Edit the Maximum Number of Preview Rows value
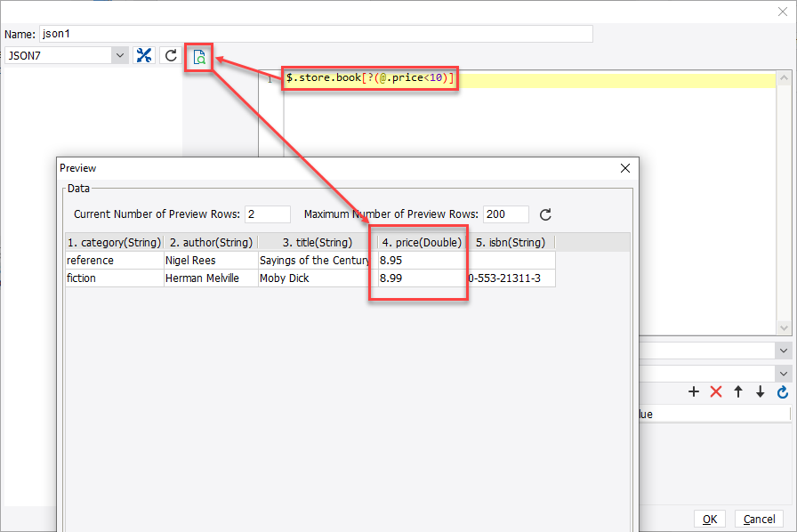797x532 pixels. (505, 214)
